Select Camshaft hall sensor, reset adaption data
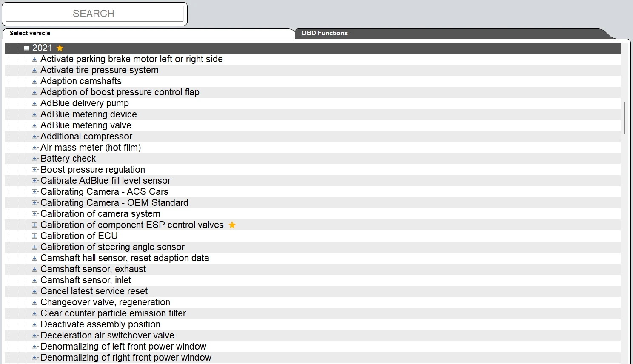 125,258
